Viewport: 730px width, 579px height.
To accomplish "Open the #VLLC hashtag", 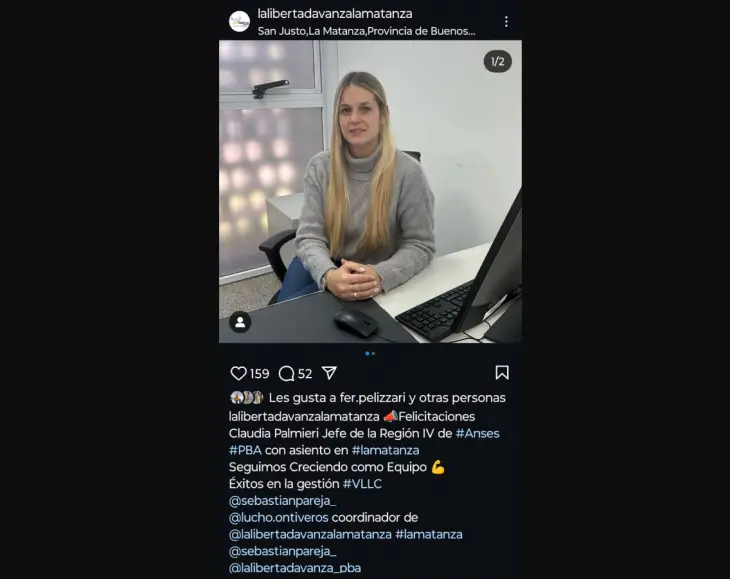I will point(362,484).
